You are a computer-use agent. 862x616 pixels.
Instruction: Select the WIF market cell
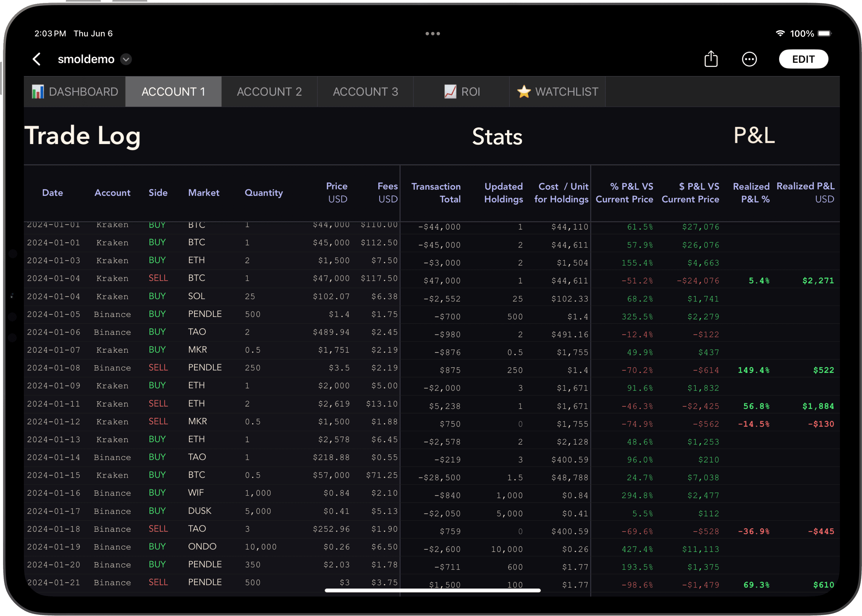(x=196, y=493)
